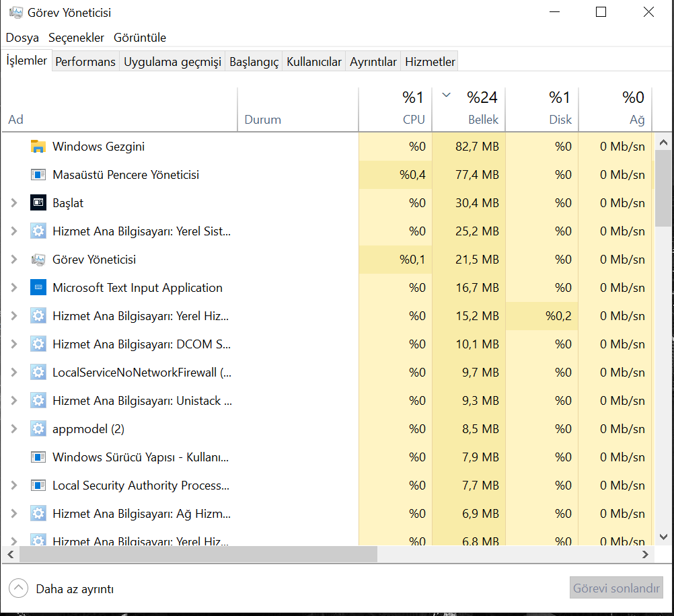Select the Windows Sürücü Yapısı - Kullanı... row name
Screen dimensions: 674x616
pyautogui.click(x=141, y=457)
